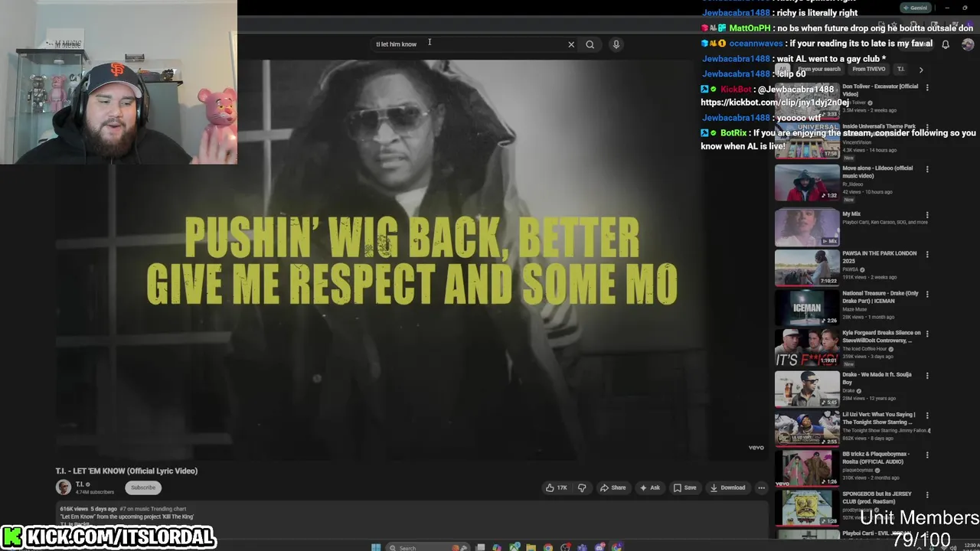Open SPONGEBOB but its JERSEY CLUB thumbnail
Image resolution: width=980 pixels, height=551 pixels.
(807, 507)
